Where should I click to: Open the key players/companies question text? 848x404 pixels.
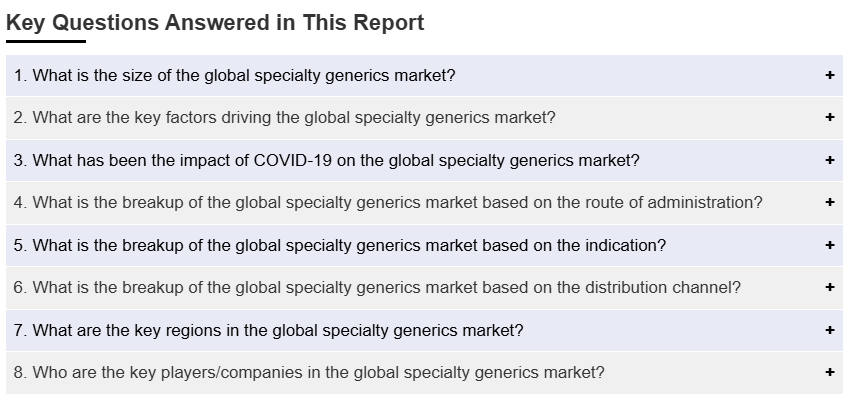(309, 373)
